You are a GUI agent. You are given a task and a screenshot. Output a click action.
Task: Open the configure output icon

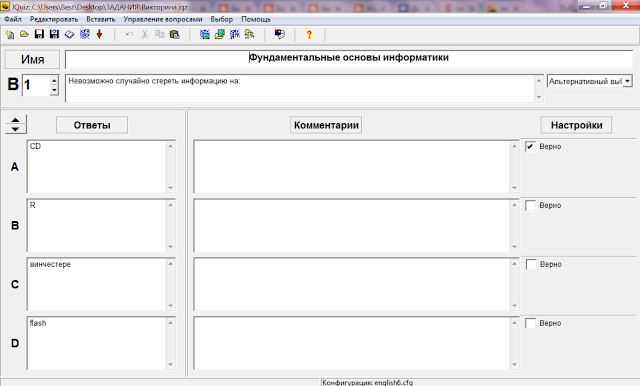[x=280, y=35]
